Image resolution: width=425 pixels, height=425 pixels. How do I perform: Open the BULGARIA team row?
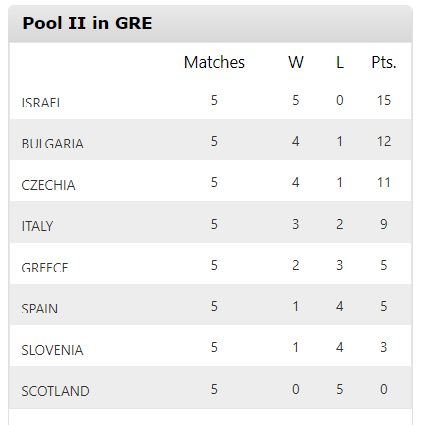pos(211,139)
